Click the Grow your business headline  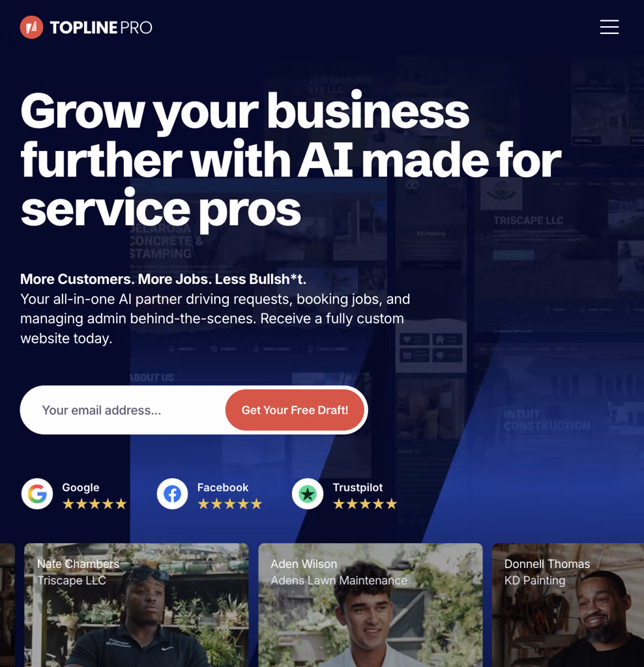tap(291, 160)
